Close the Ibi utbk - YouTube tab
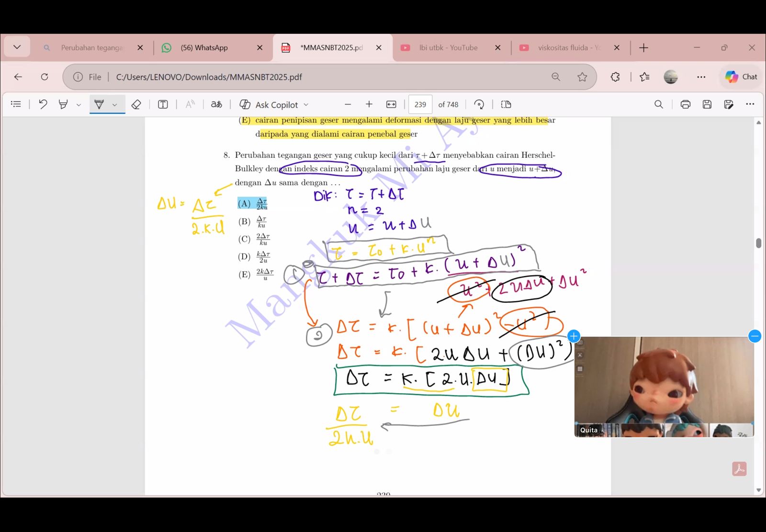The height and width of the screenshot is (532, 766). (x=498, y=48)
